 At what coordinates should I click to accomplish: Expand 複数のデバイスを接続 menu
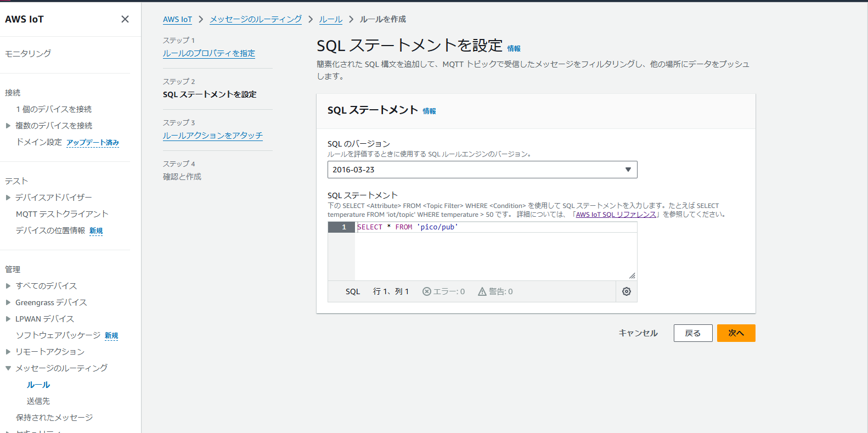point(8,126)
